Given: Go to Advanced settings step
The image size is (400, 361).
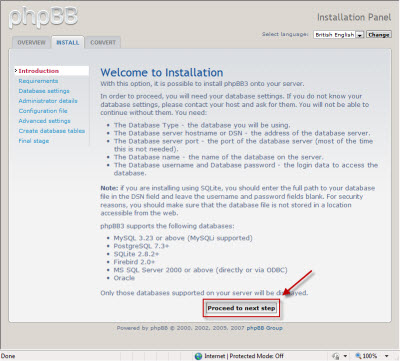Looking at the screenshot, I should (x=44, y=121).
